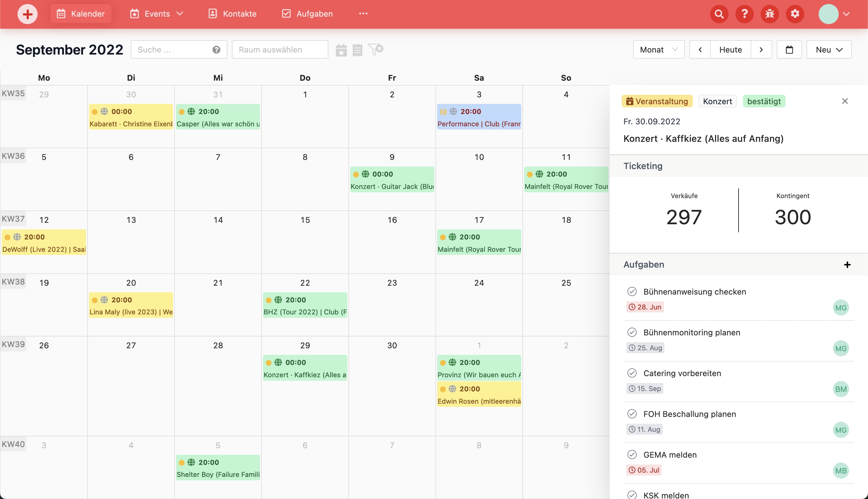Mark Catering vorbereiten as done
Screen dimensions: 868x499
pos(632,373)
